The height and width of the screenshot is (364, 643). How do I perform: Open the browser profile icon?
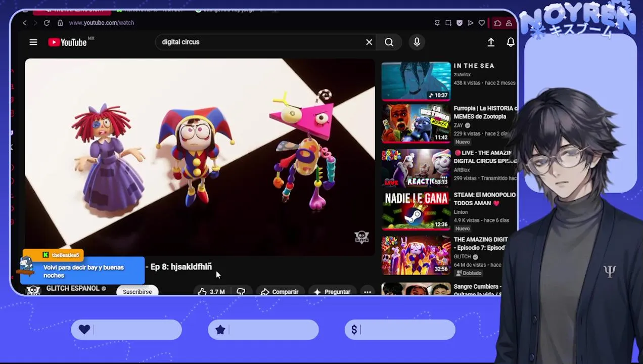(x=509, y=23)
